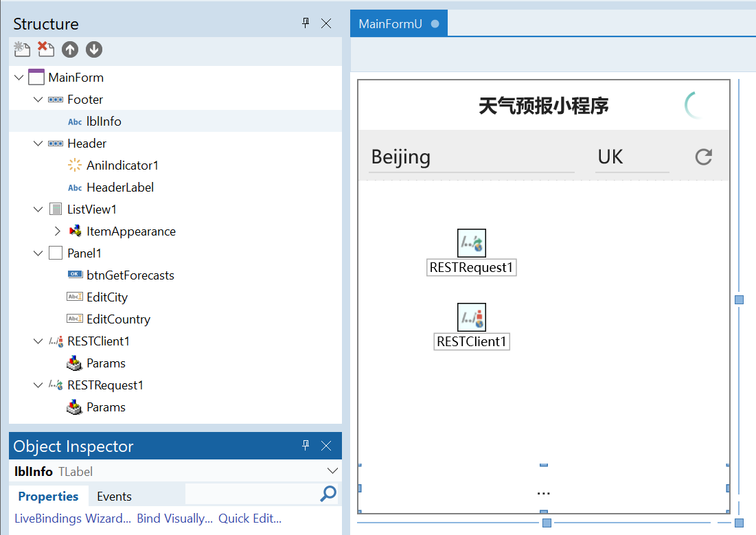This screenshot has height=535, width=756.
Task: Click the Delete Item icon in Structure toolbar
Action: click(x=46, y=49)
